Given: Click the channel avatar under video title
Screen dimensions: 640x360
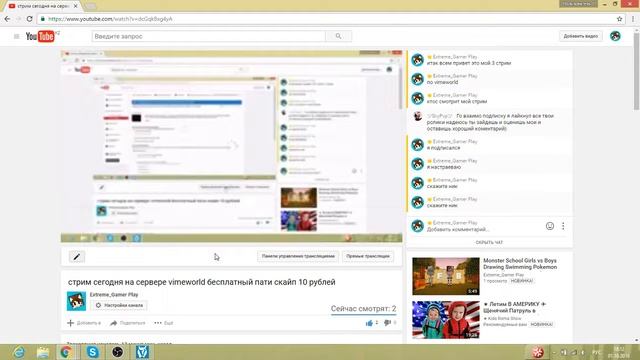Looking at the screenshot, I should [x=76, y=301].
